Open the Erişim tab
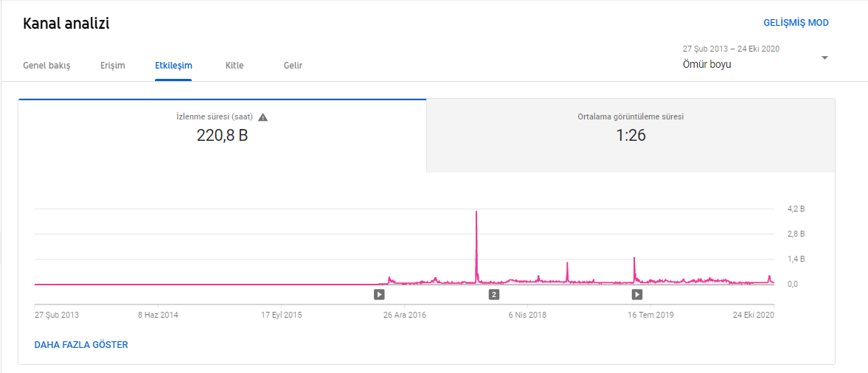Screen dimensions: 868x373 click(x=113, y=66)
